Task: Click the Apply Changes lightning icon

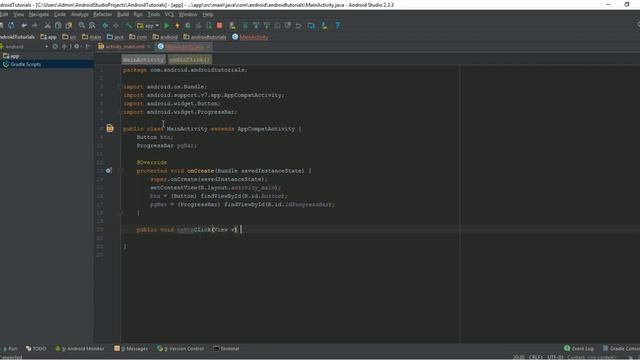Action: [177, 25]
